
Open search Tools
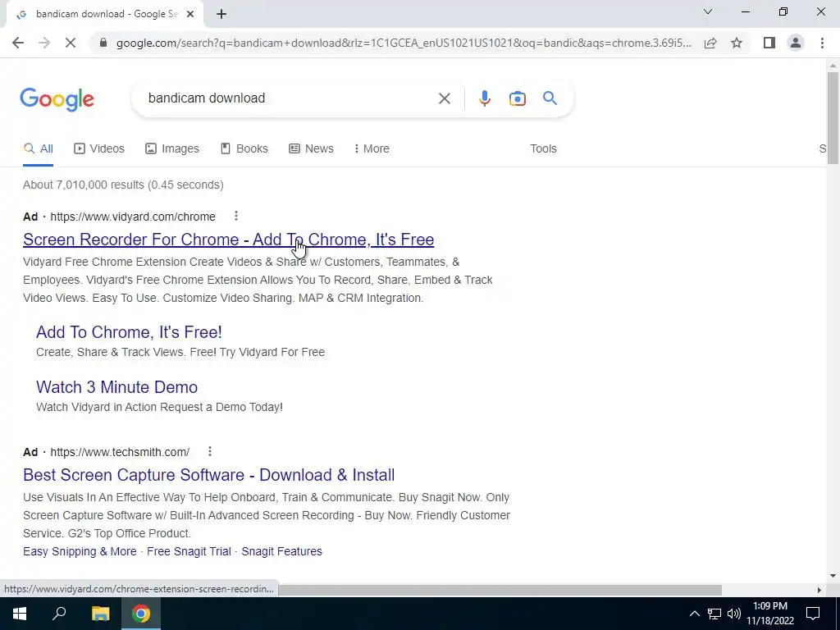(x=543, y=149)
